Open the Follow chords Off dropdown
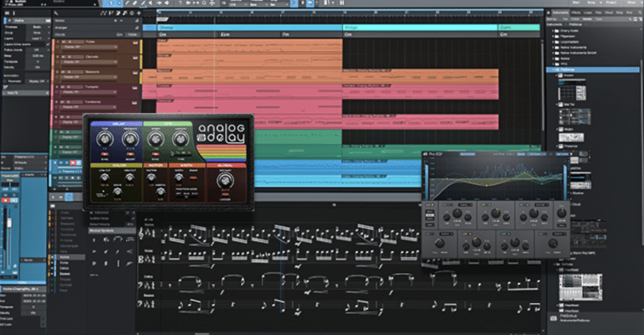The image size is (644, 335). 38,49
